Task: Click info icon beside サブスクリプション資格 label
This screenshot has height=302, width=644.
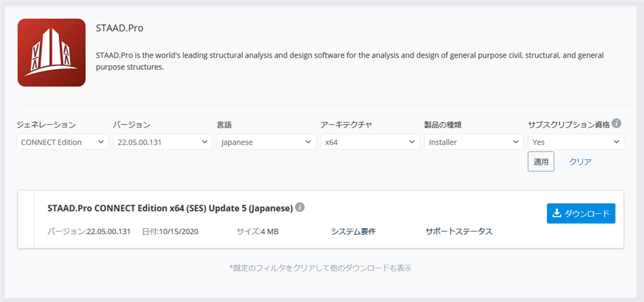Action: (616, 123)
